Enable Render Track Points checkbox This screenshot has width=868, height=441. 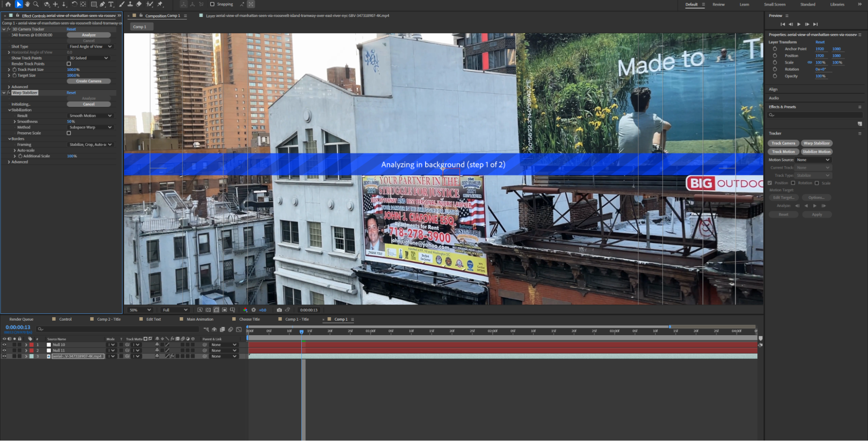pyautogui.click(x=69, y=63)
